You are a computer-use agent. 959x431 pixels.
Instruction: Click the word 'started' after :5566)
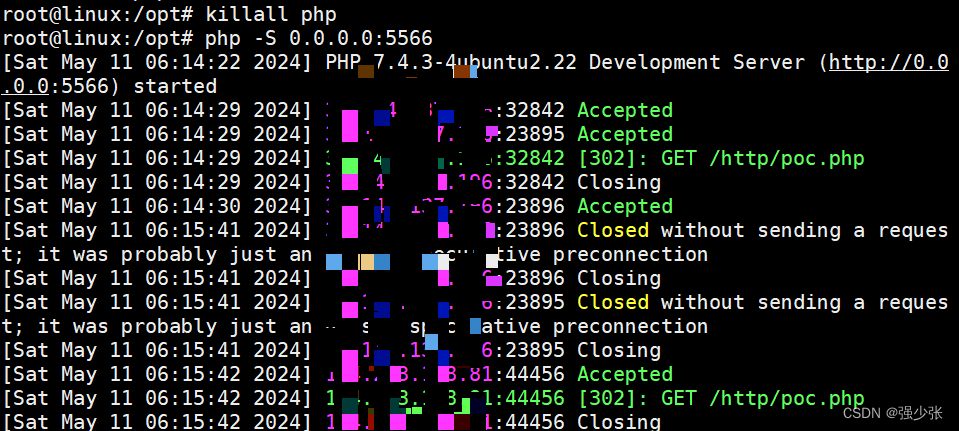[176, 86]
